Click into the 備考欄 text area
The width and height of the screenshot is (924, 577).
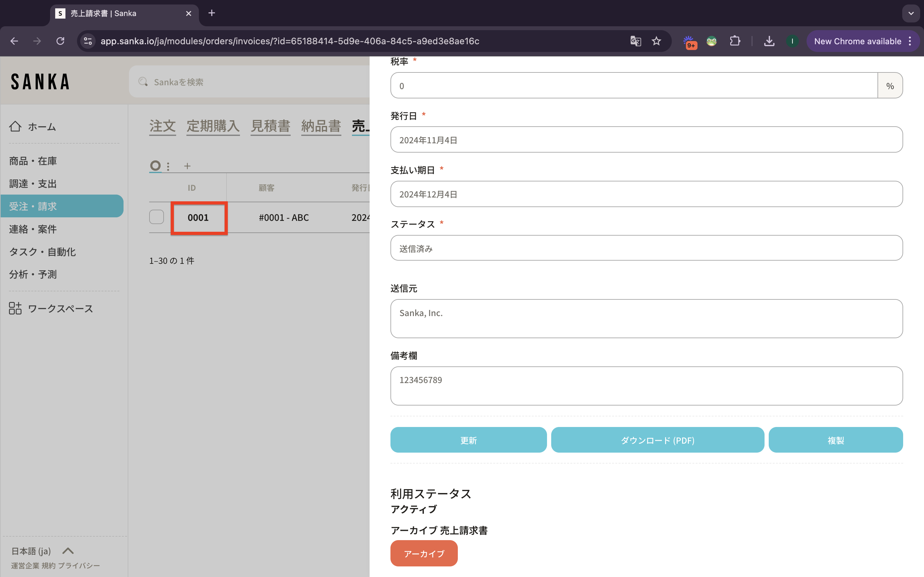[x=646, y=386]
